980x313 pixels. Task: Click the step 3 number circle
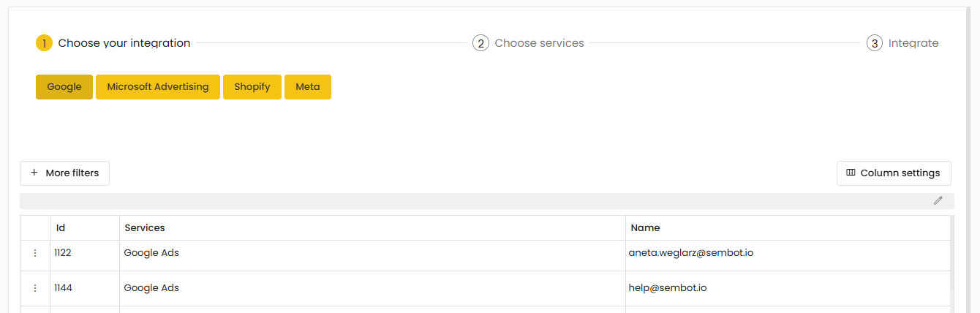pos(875,43)
